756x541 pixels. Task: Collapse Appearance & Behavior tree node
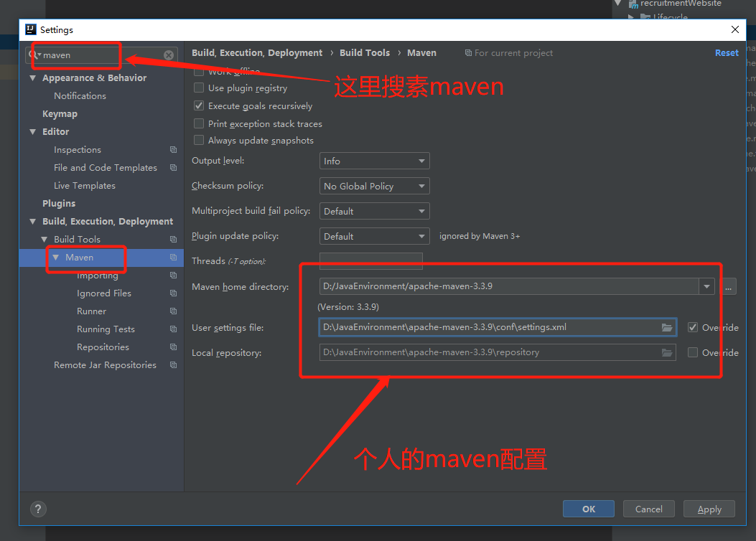[33, 78]
